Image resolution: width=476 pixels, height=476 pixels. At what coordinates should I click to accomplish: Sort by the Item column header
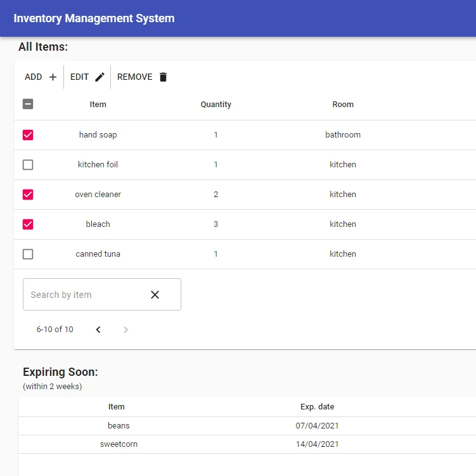pyautogui.click(x=98, y=105)
